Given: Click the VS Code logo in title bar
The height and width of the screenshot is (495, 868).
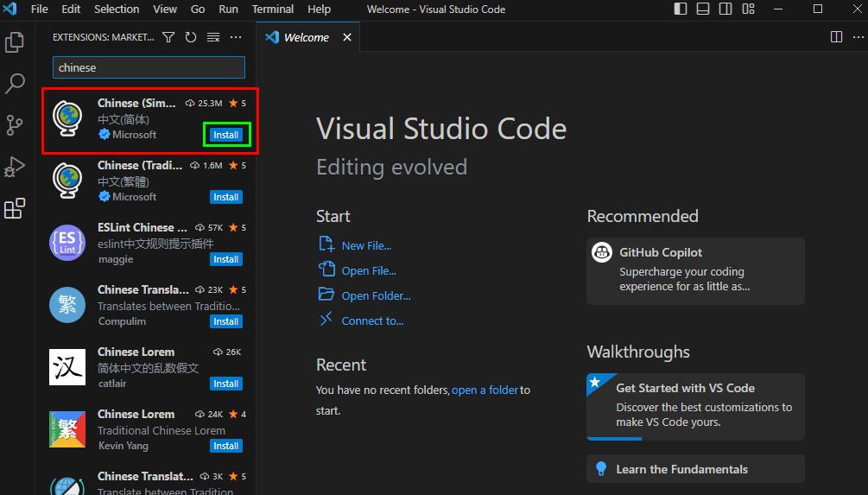Looking at the screenshot, I should (x=10, y=9).
